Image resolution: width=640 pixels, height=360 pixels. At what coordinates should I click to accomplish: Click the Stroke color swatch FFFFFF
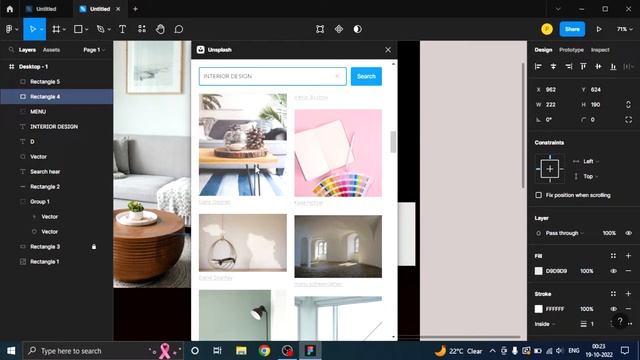click(x=538, y=309)
